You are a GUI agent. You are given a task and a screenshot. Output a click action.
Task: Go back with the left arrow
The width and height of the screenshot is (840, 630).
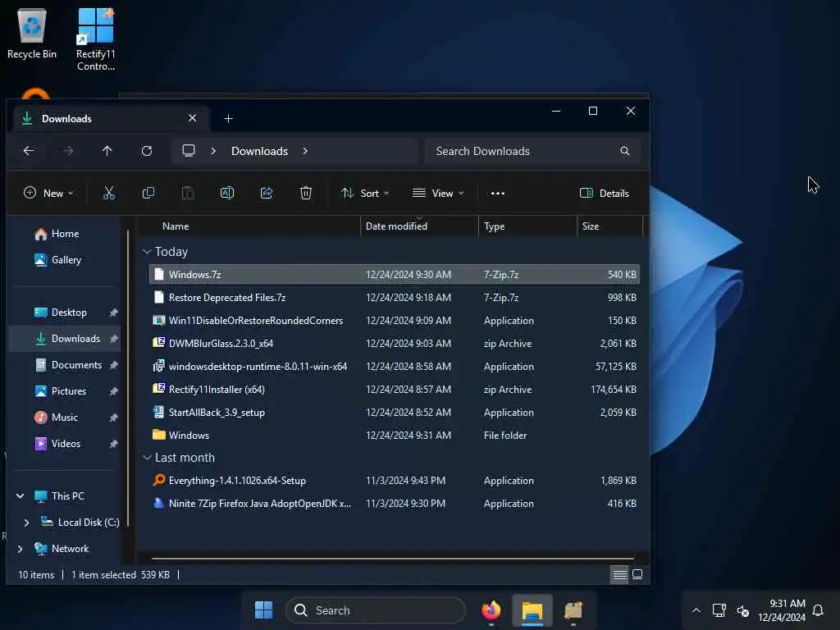tap(29, 151)
